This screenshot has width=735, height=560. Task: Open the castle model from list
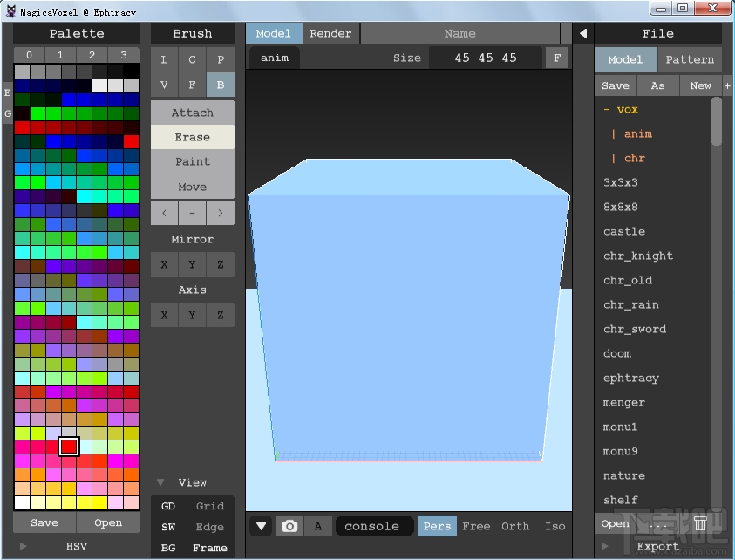(x=624, y=231)
